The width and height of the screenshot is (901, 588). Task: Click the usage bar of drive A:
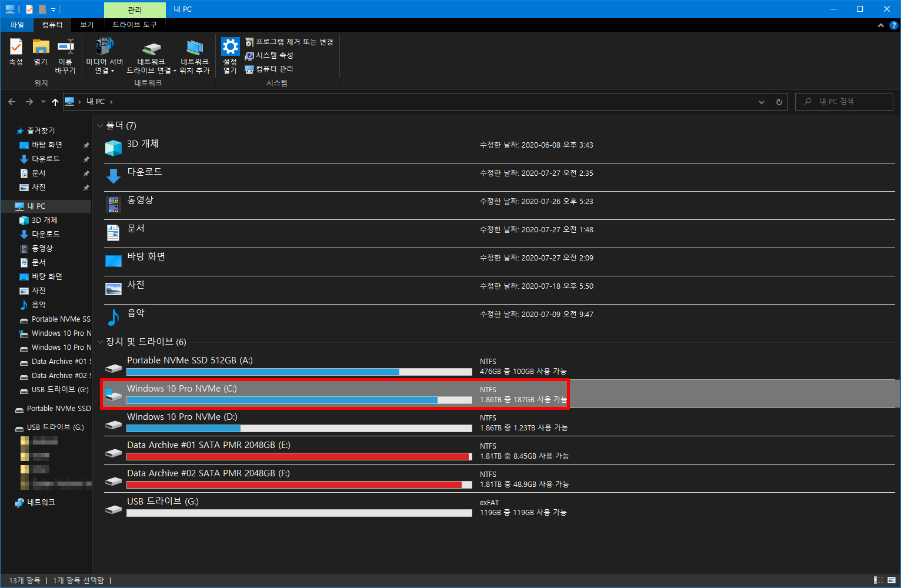pos(299,372)
